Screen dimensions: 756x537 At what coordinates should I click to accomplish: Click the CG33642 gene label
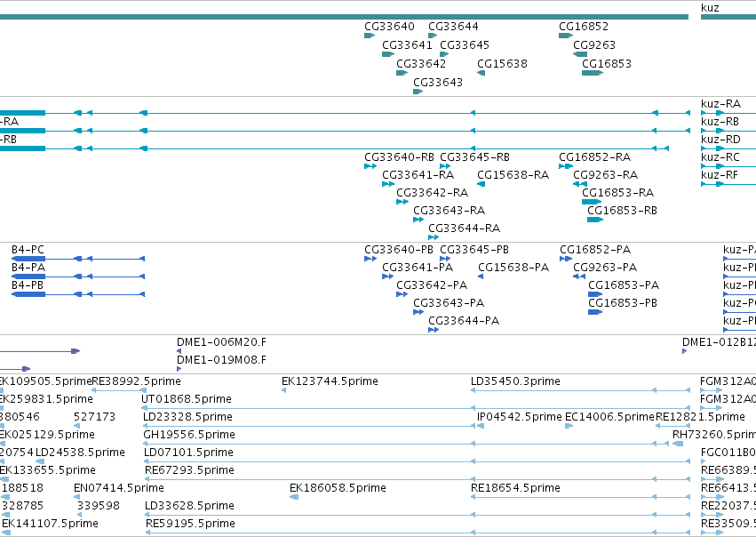tap(421, 64)
